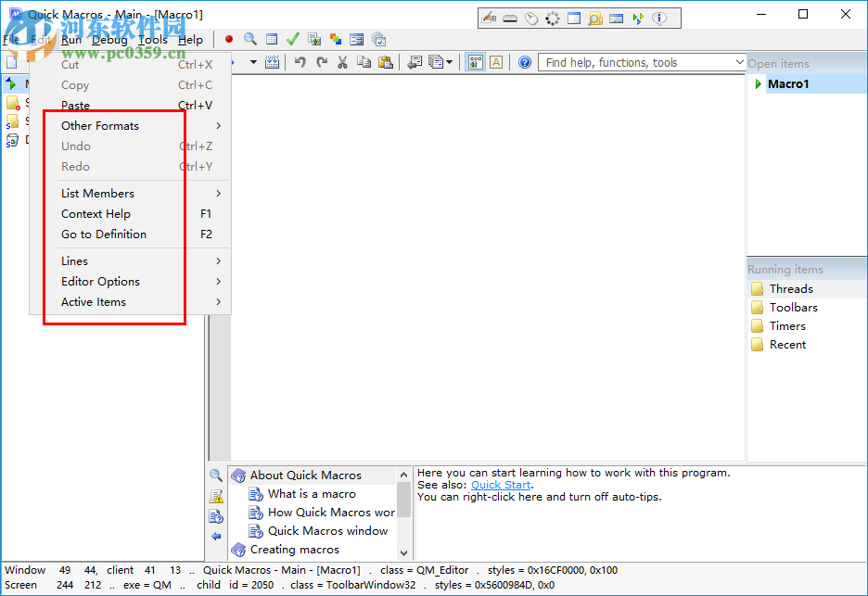Click the document with question mark icon in the tips sidebar
The image size is (868, 596).
[216, 516]
